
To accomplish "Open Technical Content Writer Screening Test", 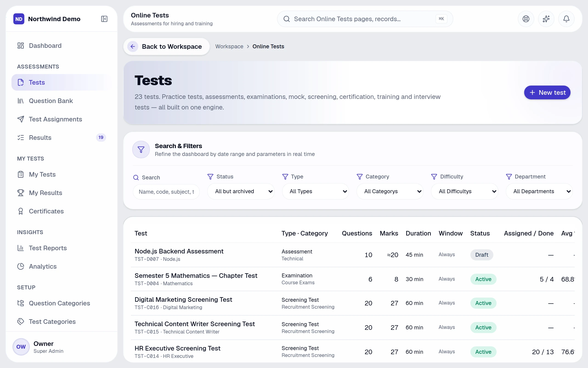I will click(195, 324).
